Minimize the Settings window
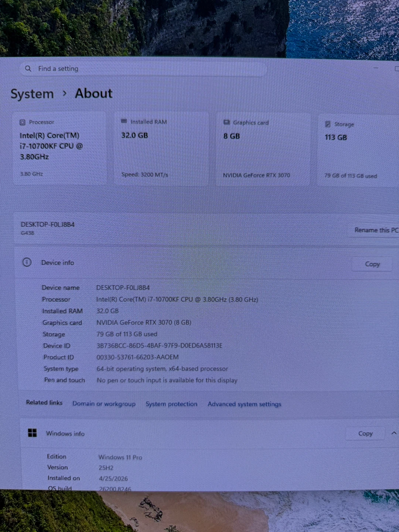Viewport: 399px width, 532px height. pyautogui.click(x=376, y=68)
